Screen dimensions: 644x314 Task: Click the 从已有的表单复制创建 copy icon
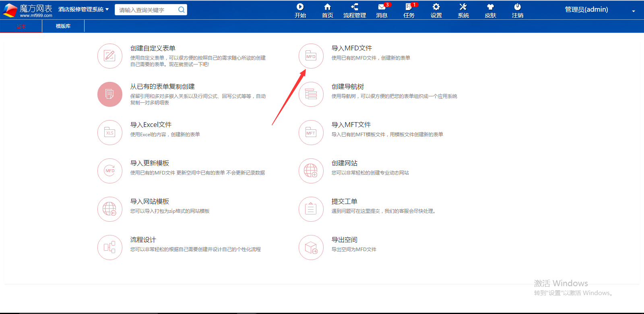[110, 94]
